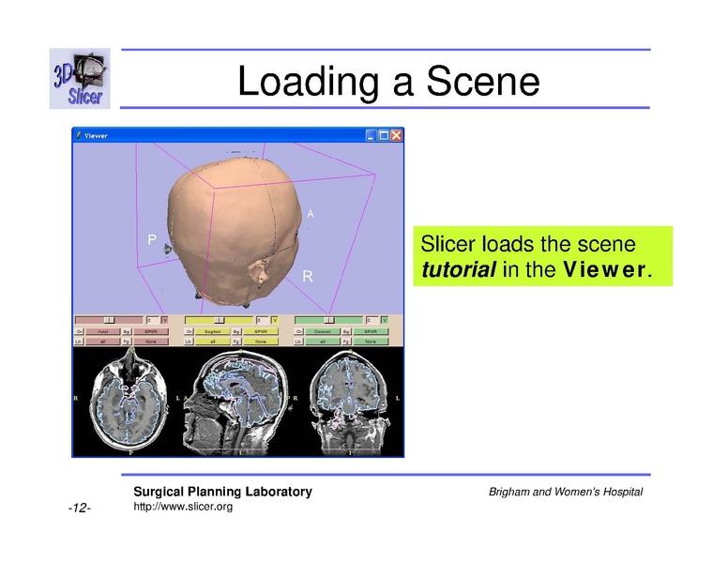Open the Coronal orientation dropdown

click(323, 331)
